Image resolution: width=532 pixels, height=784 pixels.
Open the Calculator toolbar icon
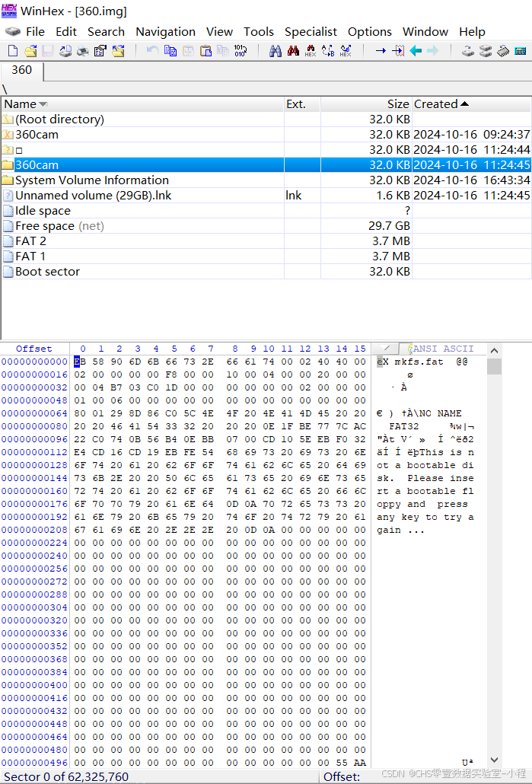click(x=521, y=50)
